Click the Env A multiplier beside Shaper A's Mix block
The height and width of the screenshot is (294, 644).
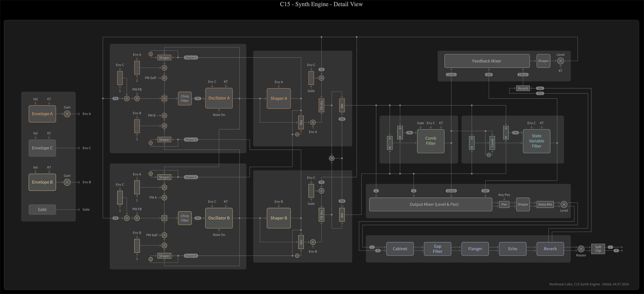click(313, 122)
